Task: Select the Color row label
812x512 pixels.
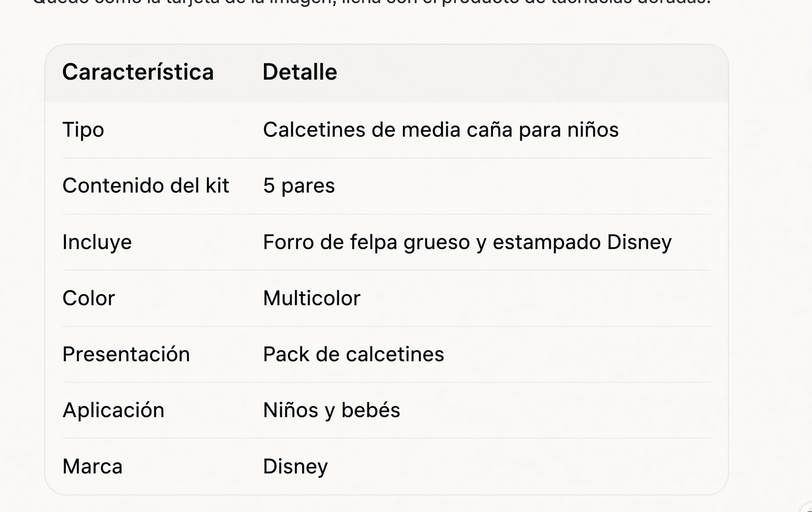Action: click(89, 298)
